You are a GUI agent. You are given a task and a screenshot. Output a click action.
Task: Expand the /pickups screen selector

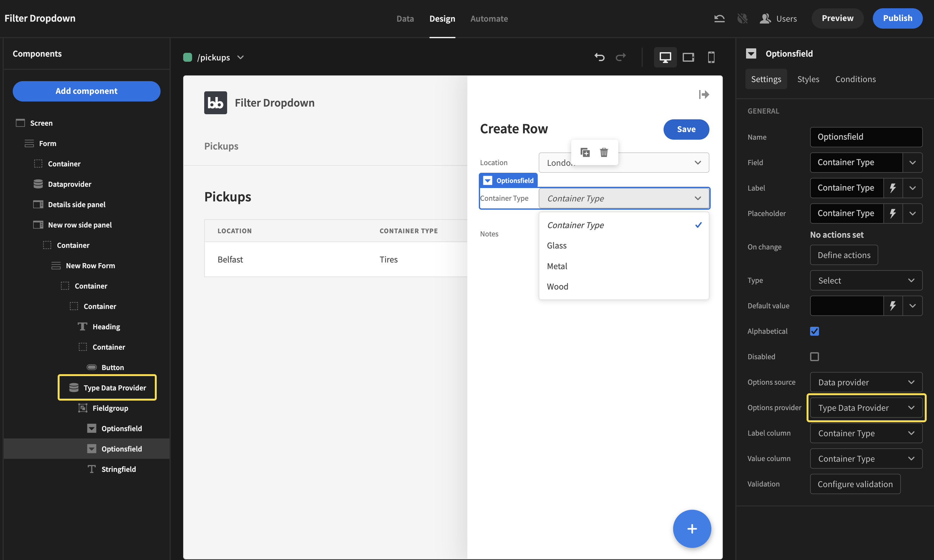(x=241, y=57)
